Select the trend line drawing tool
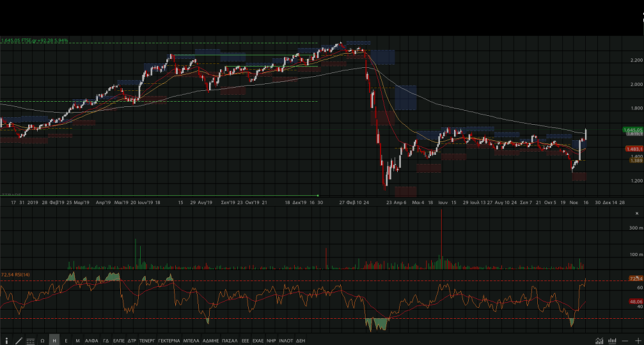The image size is (644, 345). tap(19, 341)
